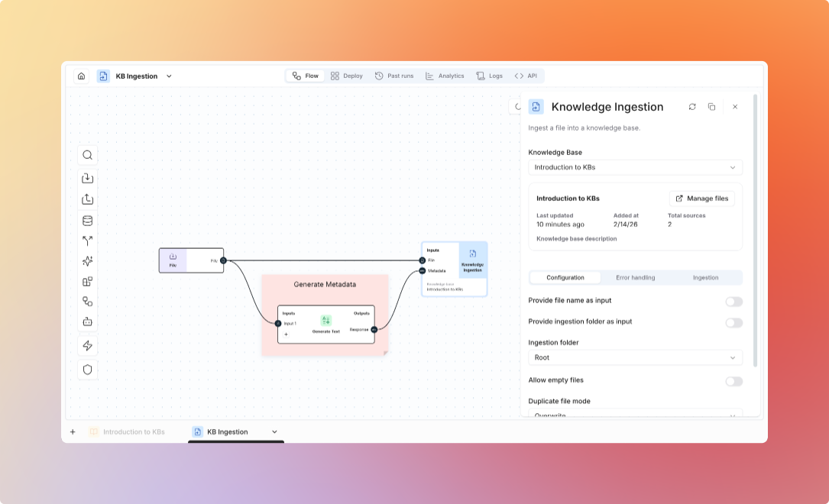
Task: Click the refresh icon in the Knowledge Ingestion panel
Action: 692,107
